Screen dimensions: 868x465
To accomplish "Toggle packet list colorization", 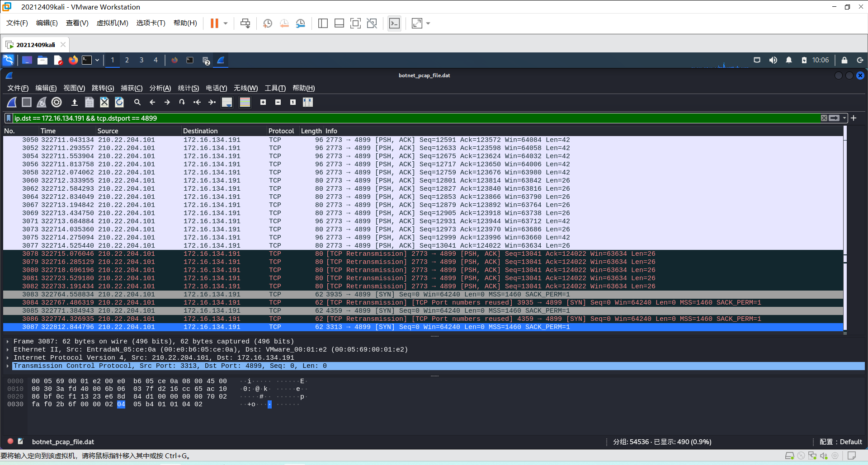I will 245,103.
